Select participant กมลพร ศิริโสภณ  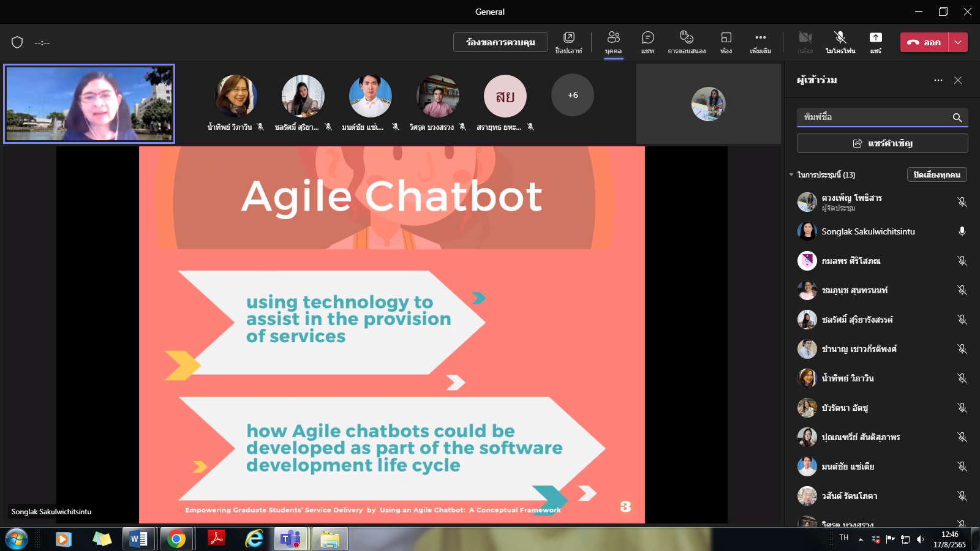coord(882,261)
